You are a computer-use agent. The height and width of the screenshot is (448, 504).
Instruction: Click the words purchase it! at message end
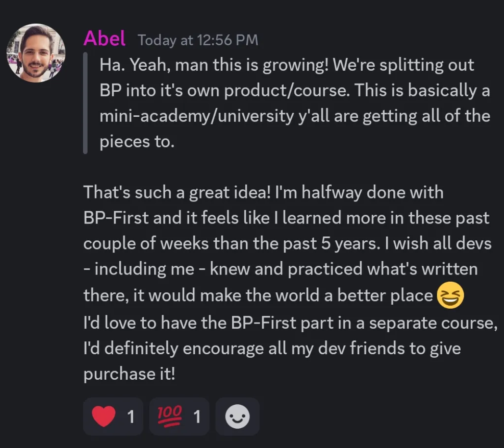(x=129, y=374)
